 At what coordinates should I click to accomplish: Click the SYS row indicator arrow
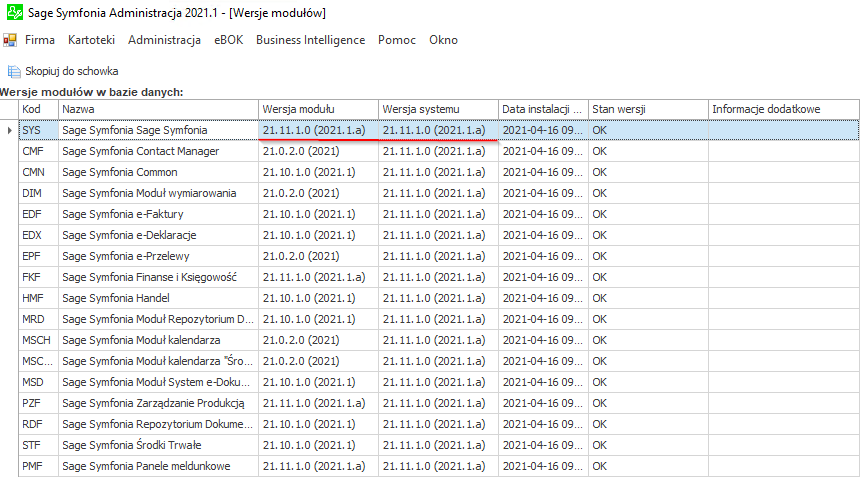pyautogui.click(x=9, y=130)
